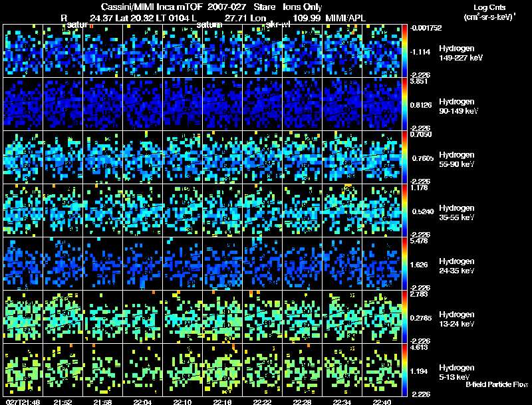This screenshot has height=405, width=532.
Task: Click the 'Hydrogen 5-13 keV' row label
Action: click(457, 372)
